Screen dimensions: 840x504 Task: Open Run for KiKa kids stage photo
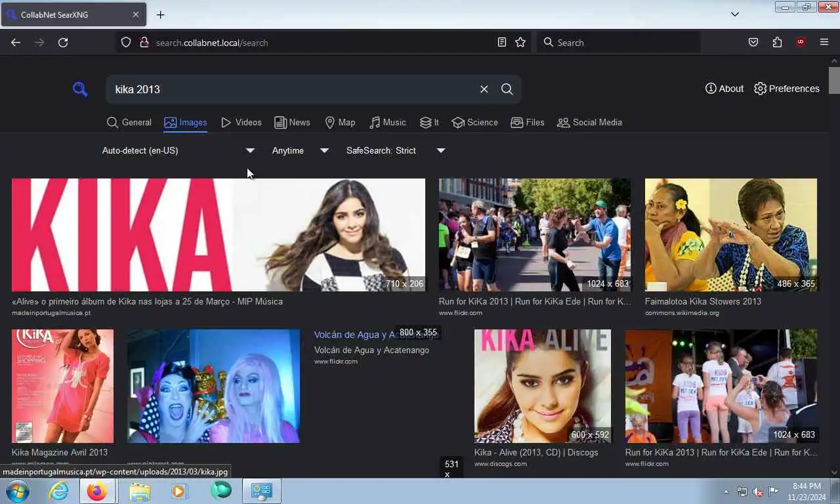[721, 386]
